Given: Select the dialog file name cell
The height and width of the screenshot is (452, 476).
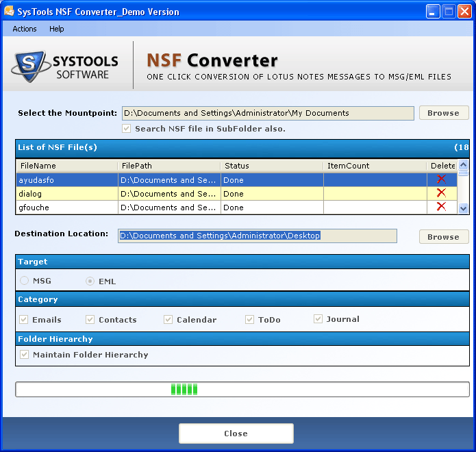Looking at the screenshot, I should pyautogui.click(x=67, y=194).
